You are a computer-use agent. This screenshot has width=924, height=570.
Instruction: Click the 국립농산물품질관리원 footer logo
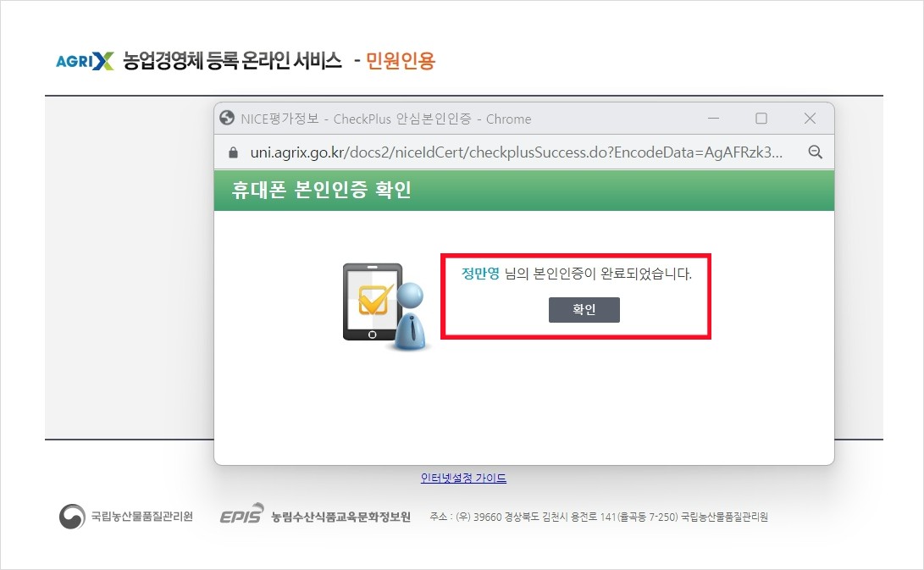pos(126,517)
